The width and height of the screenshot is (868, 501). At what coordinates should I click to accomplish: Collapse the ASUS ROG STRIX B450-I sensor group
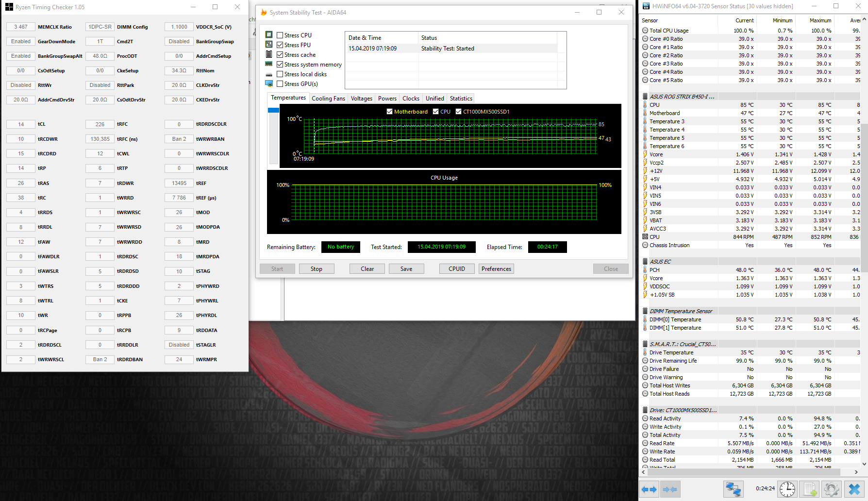(645, 97)
